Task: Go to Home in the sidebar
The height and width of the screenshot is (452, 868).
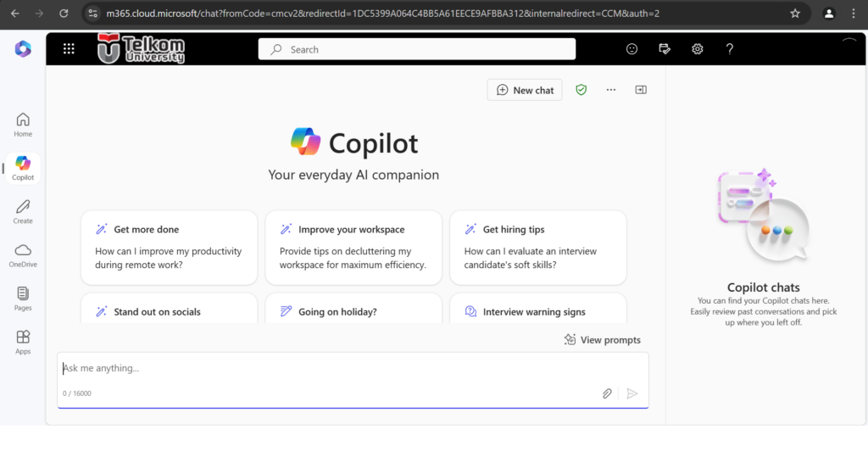Action: 23,124
